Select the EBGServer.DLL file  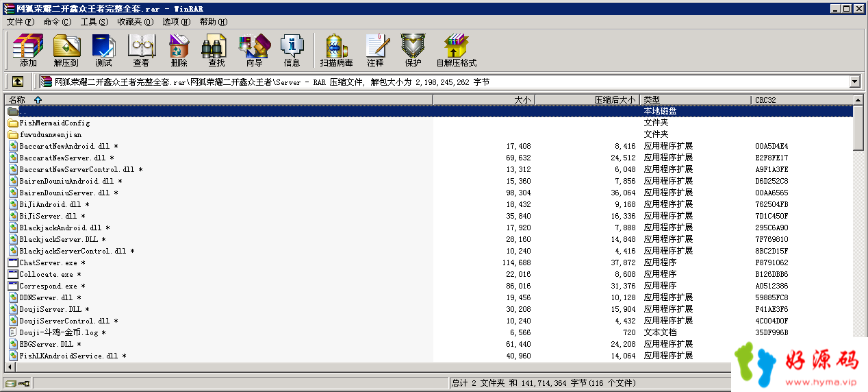(430, 344)
